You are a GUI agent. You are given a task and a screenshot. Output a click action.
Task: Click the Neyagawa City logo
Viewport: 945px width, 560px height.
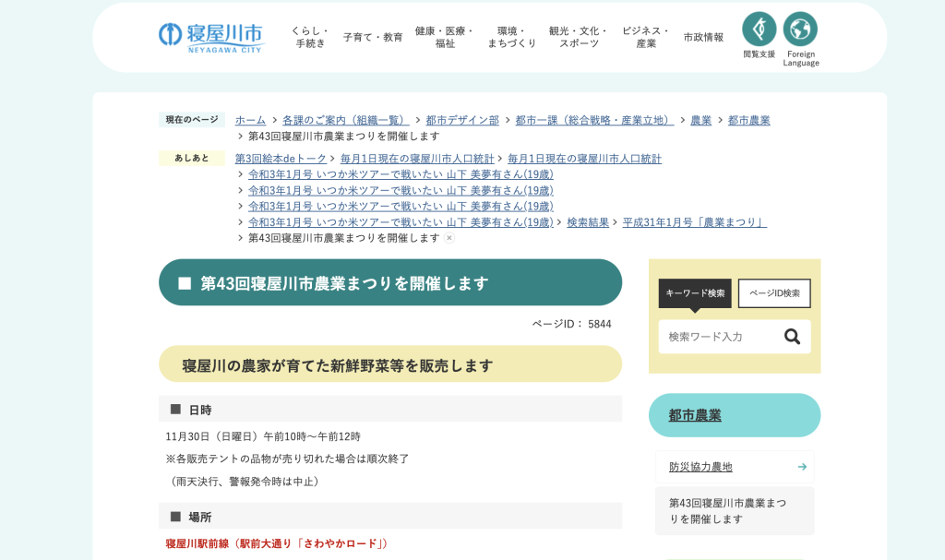tap(210, 37)
